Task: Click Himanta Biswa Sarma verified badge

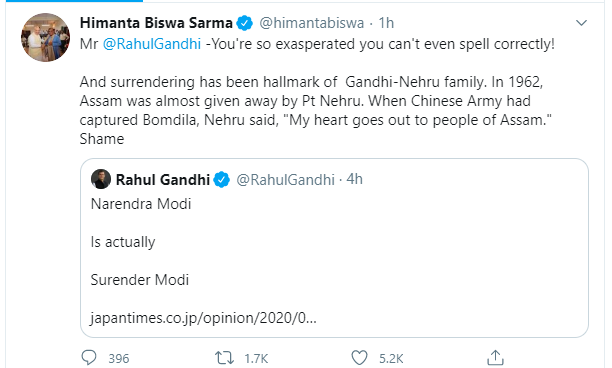Action: pos(245,23)
